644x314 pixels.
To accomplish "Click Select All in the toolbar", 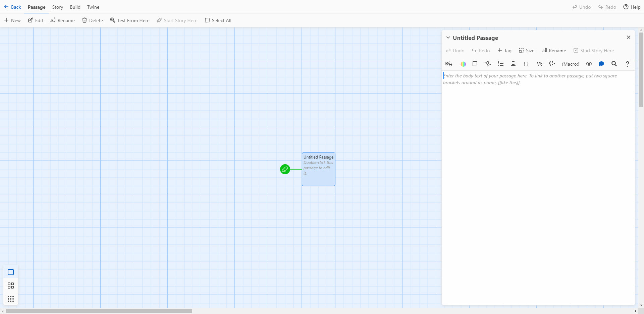I will (x=218, y=20).
